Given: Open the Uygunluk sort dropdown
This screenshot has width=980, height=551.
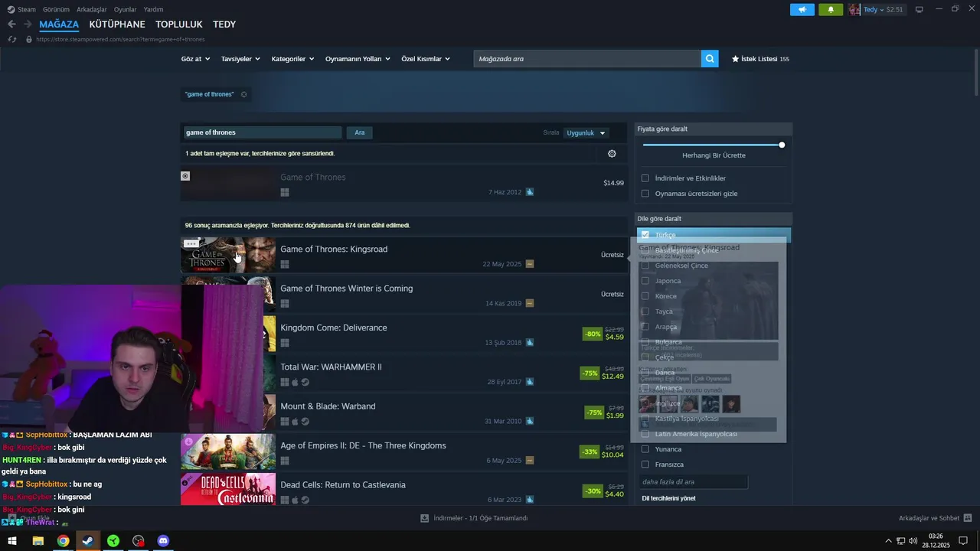Looking at the screenshot, I should point(586,133).
